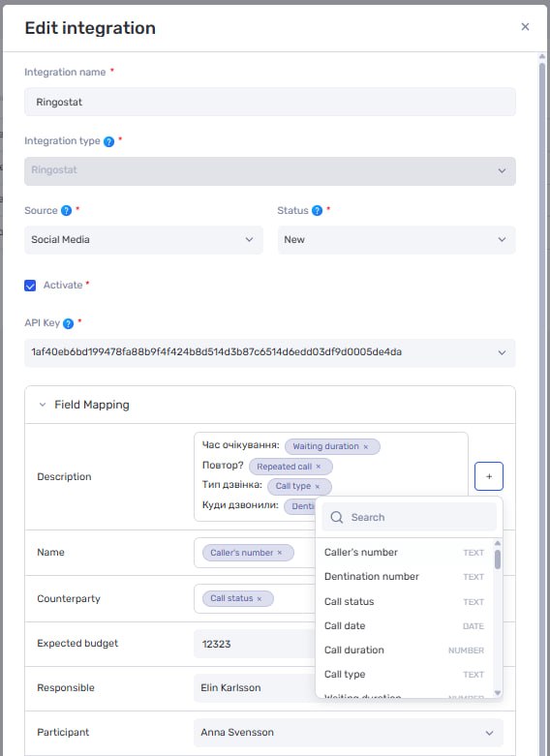
Task: Remove the Caller's number tag from Name
Action: click(280, 553)
